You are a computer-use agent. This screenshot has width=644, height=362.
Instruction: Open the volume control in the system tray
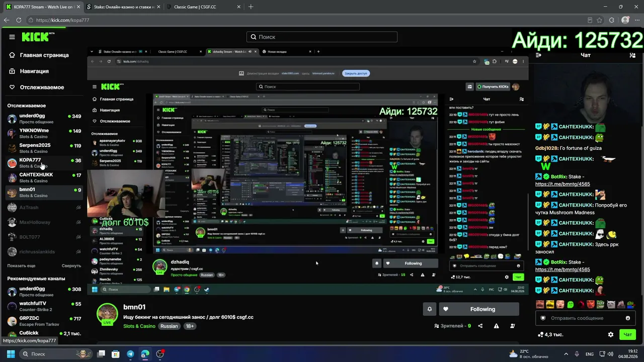click(x=610, y=354)
